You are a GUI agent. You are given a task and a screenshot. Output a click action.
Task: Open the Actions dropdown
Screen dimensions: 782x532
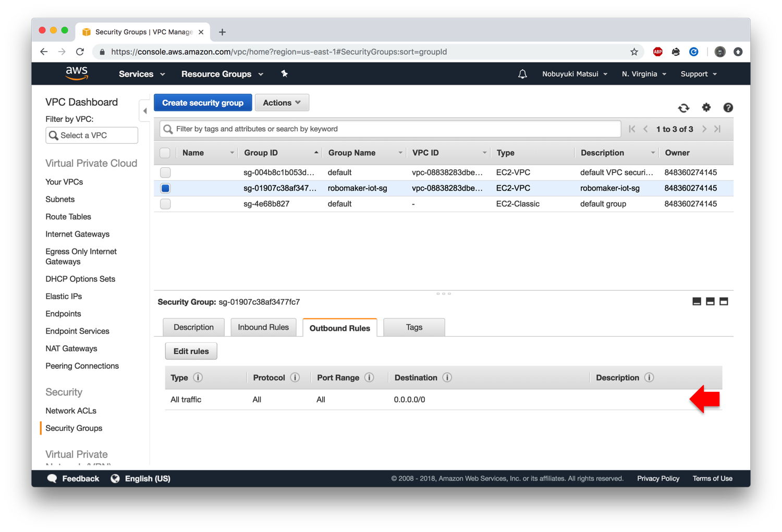click(282, 102)
